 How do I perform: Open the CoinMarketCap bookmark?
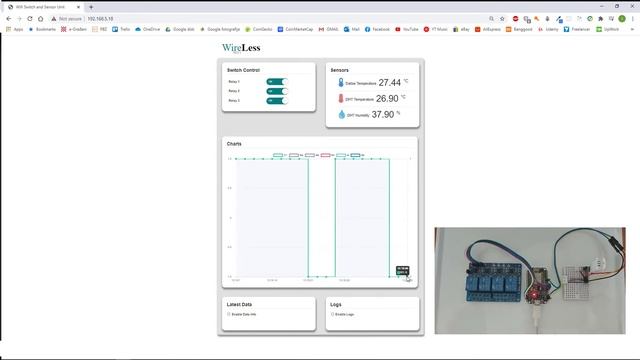pos(295,29)
